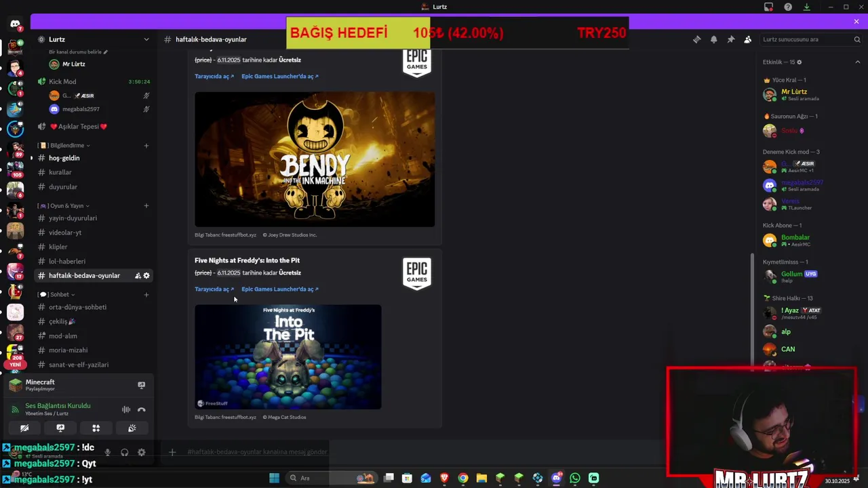
Task: Open the moria-mizahi channel
Action: [94, 350]
